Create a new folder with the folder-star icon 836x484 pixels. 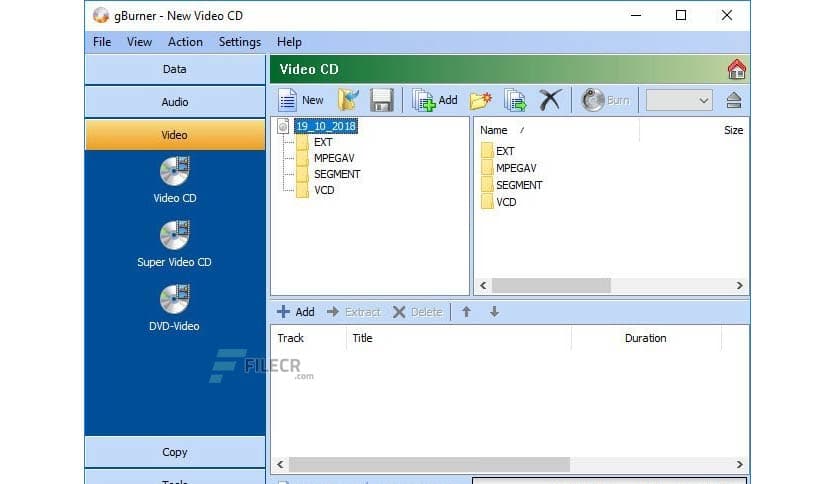(x=480, y=100)
